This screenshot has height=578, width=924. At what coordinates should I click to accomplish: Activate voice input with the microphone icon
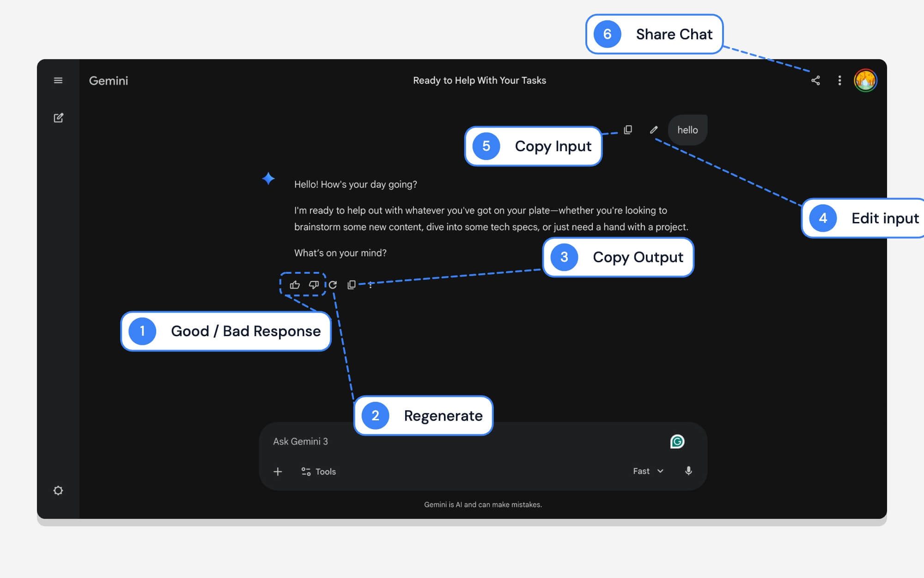pos(688,471)
